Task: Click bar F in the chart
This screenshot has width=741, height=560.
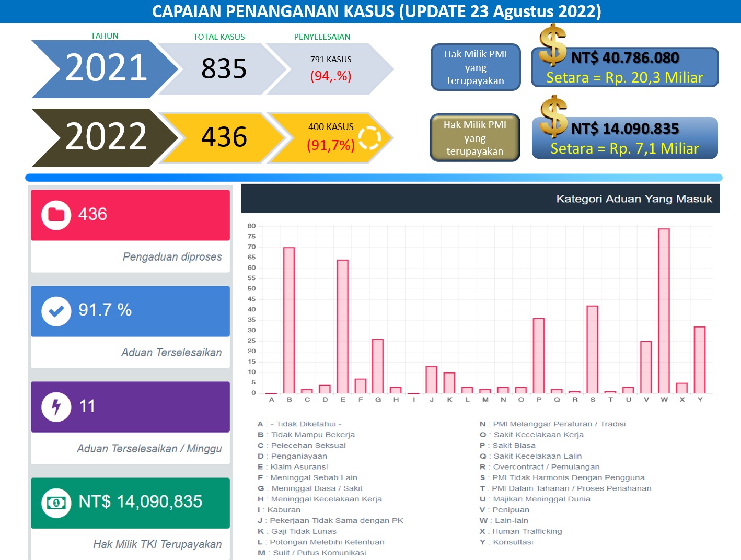Action: coord(360,386)
